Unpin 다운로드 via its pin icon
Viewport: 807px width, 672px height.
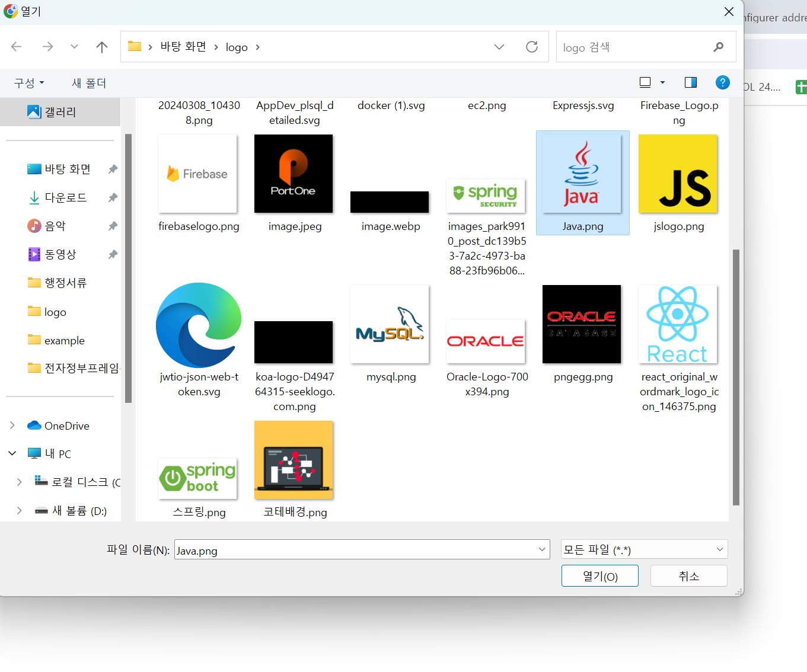point(113,197)
